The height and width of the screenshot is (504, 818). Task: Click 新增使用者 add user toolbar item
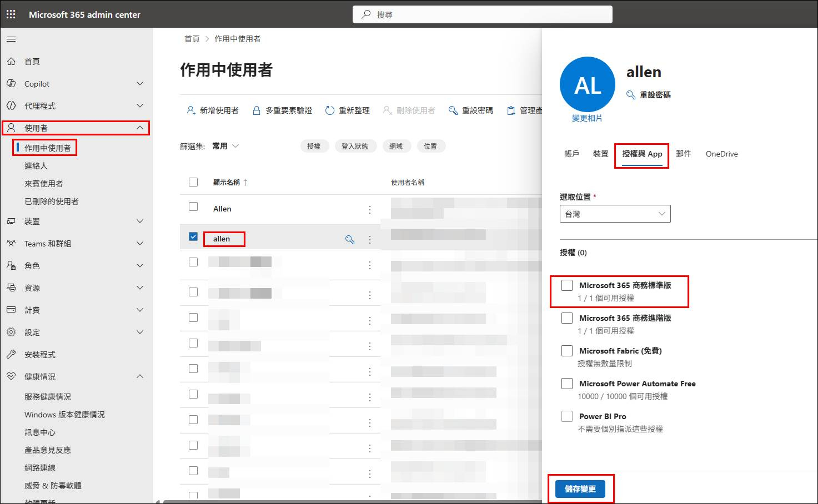pyautogui.click(x=213, y=110)
